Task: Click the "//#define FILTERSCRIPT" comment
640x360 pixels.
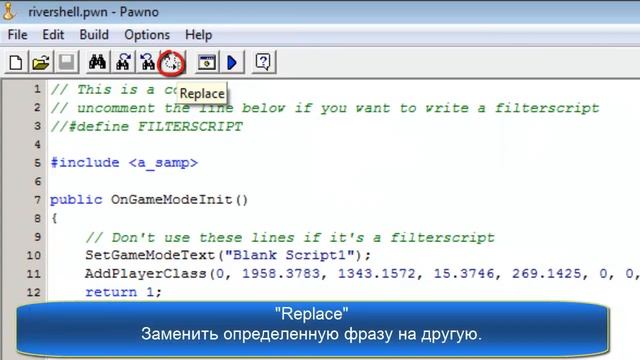Action: pyautogui.click(x=147, y=127)
